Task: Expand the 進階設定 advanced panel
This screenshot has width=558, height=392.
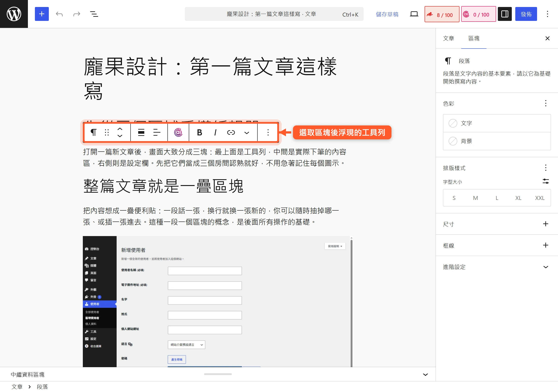Action: coord(497,267)
